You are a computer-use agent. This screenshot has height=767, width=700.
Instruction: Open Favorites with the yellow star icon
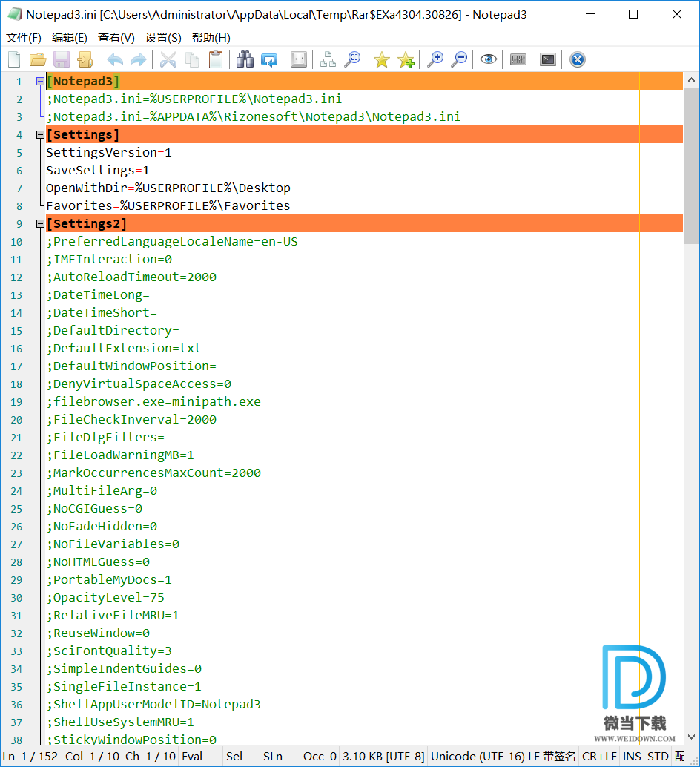(382, 59)
